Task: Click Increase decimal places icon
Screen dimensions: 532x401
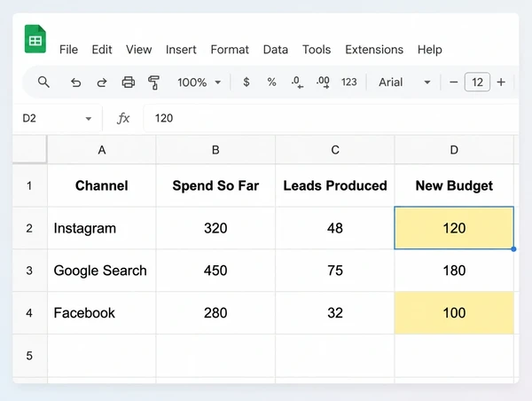Action: [323, 83]
